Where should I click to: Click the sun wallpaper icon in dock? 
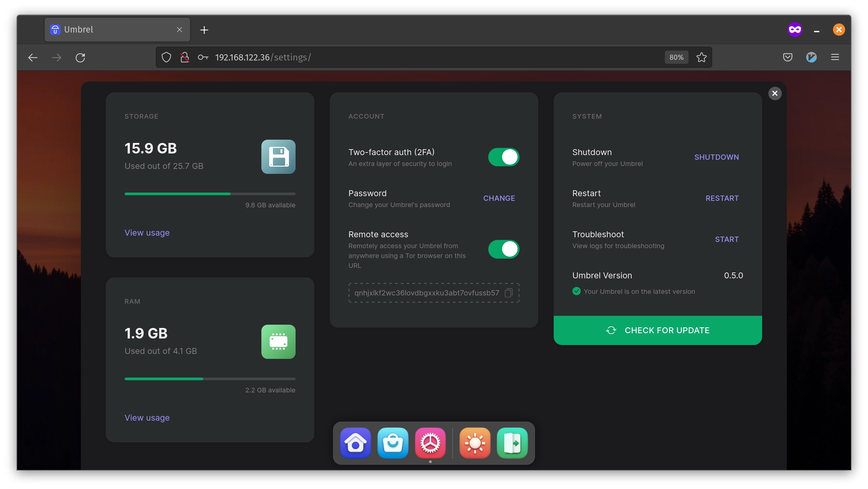click(x=475, y=443)
